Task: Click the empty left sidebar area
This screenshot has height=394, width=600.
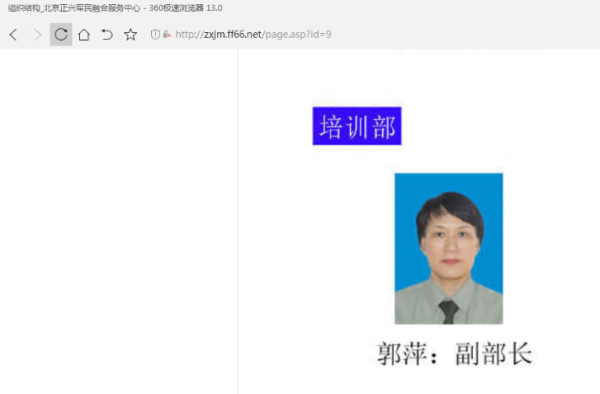Action: (119, 221)
